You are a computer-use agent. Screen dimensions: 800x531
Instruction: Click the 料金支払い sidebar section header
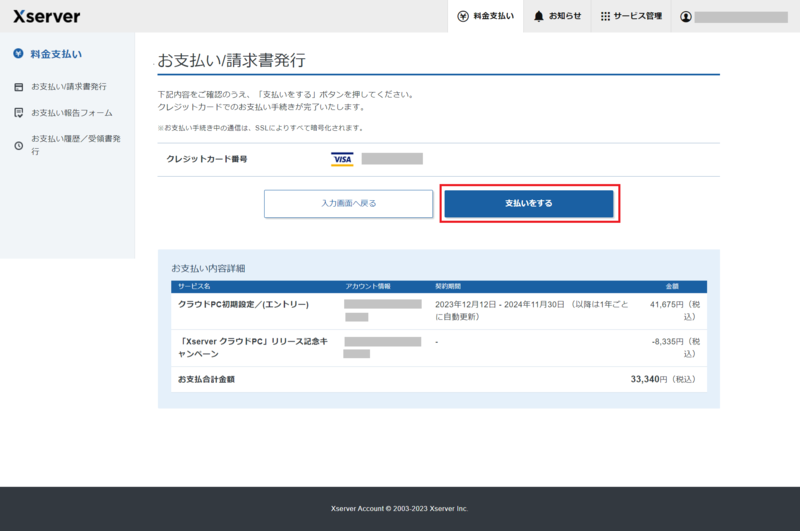(x=56, y=53)
